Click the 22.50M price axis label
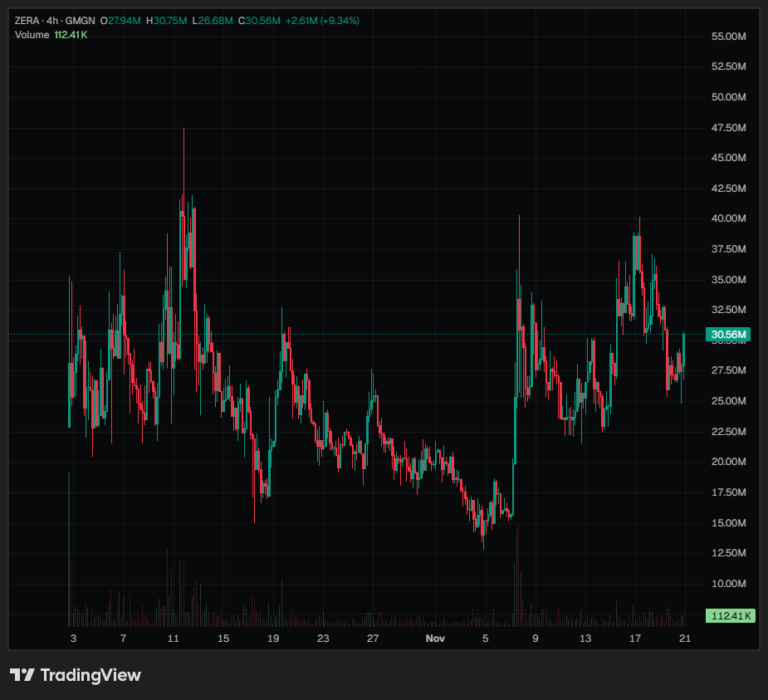This screenshot has width=768, height=700. [728, 432]
